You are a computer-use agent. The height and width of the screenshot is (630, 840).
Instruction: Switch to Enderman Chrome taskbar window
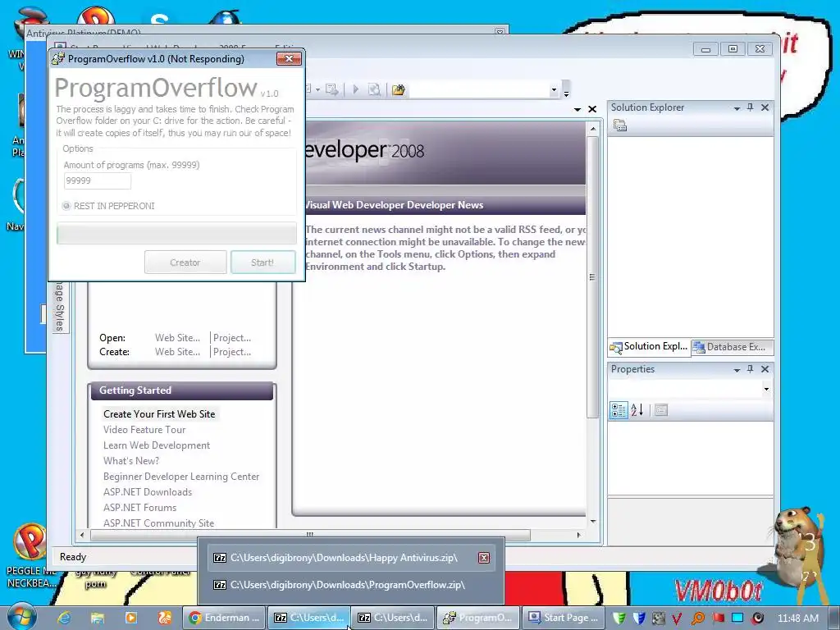[224, 618]
